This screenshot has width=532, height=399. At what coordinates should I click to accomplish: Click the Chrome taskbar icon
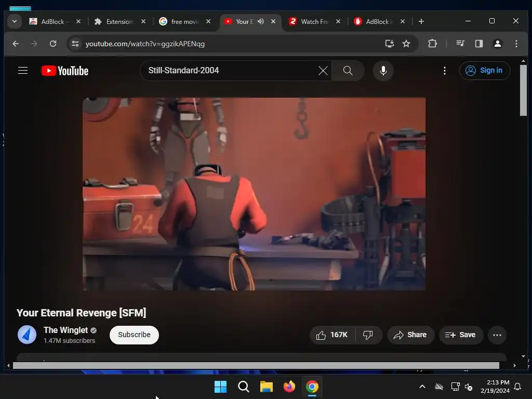[312, 387]
